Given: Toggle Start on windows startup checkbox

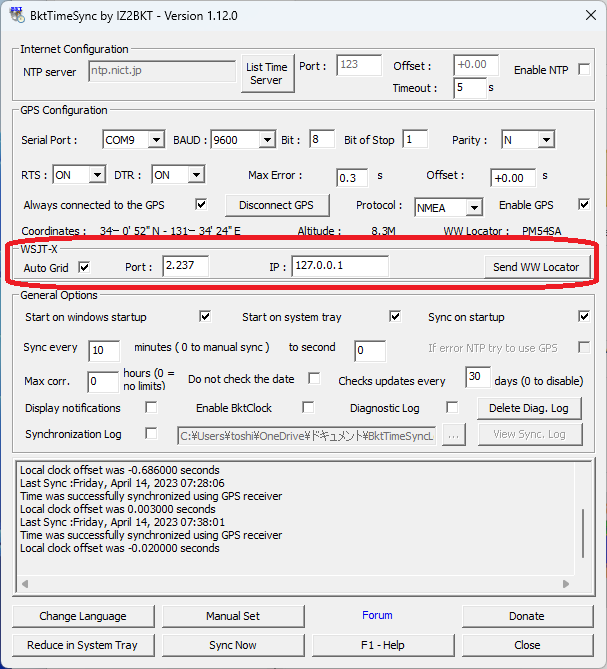Looking at the screenshot, I should pos(205,317).
